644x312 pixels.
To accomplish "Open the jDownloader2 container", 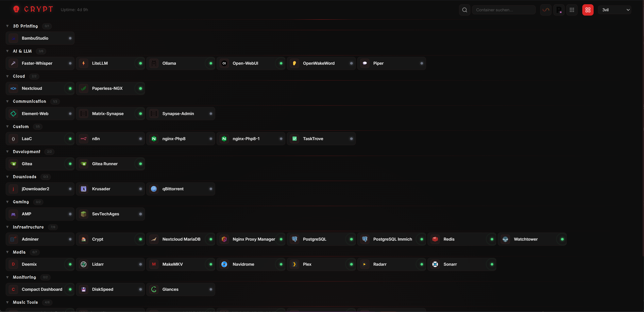I will click(40, 189).
